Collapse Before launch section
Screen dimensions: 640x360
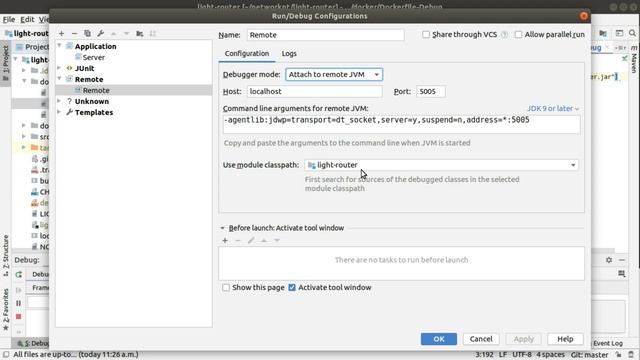[x=222, y=228]
